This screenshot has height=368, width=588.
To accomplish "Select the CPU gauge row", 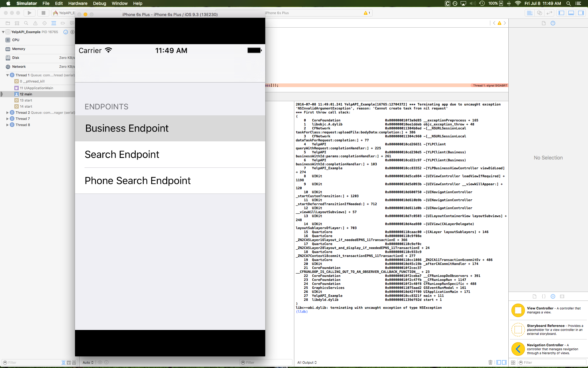I will point(37,40).
